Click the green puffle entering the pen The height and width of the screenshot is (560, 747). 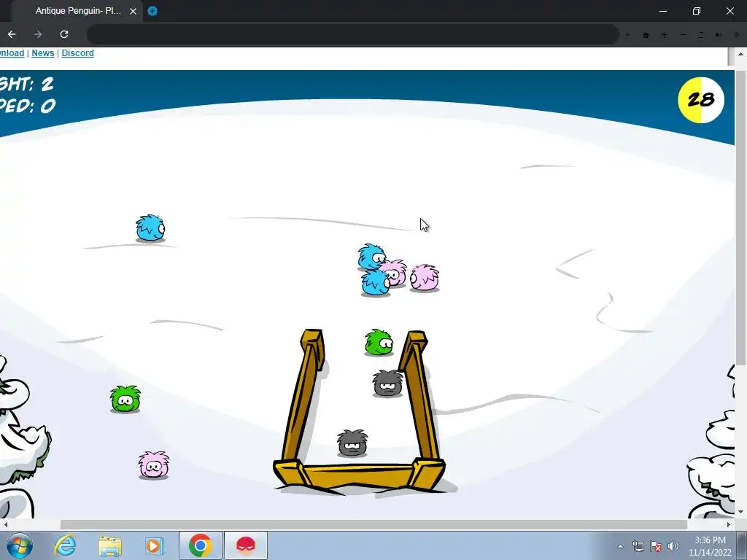tap(379, 342)
